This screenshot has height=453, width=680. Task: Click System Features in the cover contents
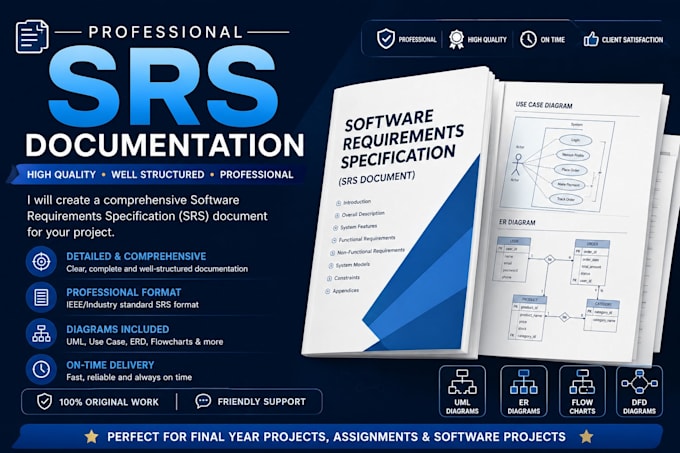[x=358, y=227]
